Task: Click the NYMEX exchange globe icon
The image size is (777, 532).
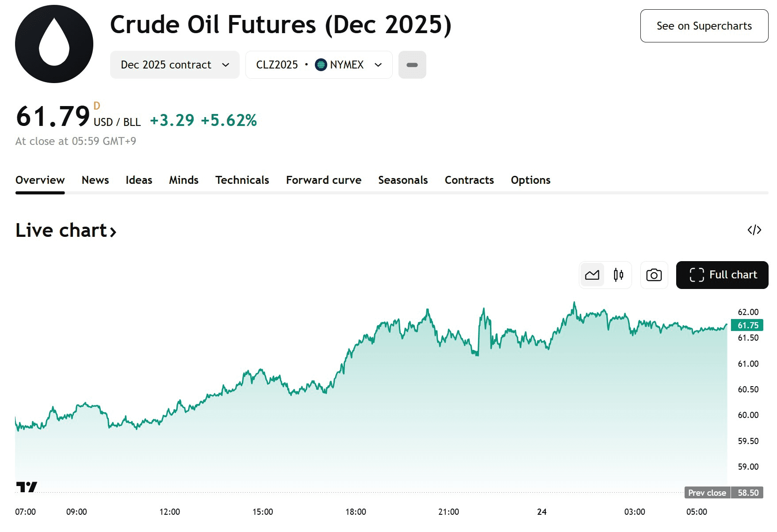Action: [x=321, y=65]
